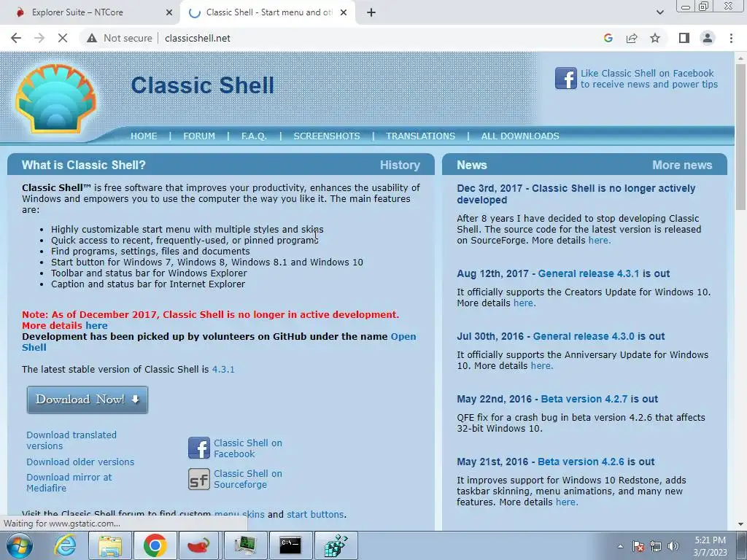The image size is (747, 560).
Task: Click Download translated versions link
Action: tap(71, 440)
